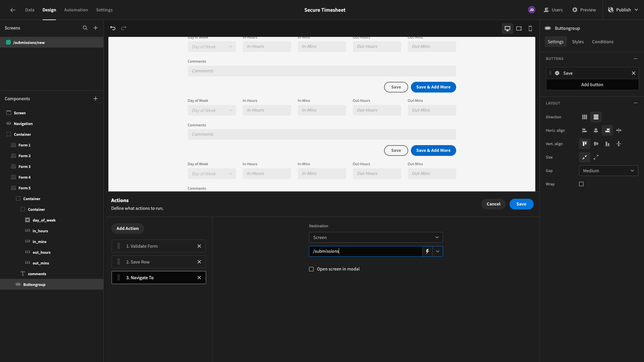Undo the last change
The image size is (644, 362).
click(x=113, y=28)
